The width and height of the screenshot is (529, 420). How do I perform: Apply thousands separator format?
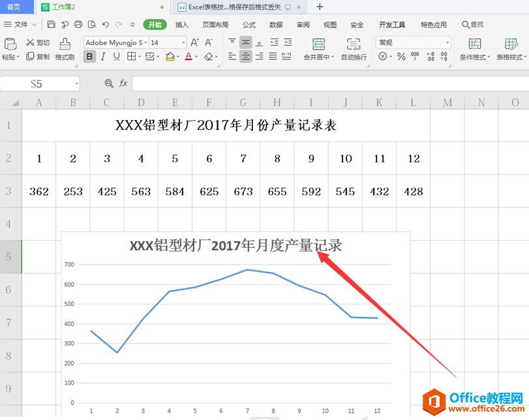[x=415, y=56]
